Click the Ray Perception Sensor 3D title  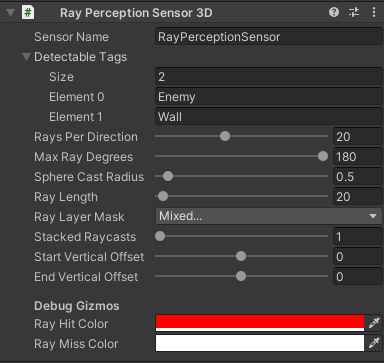(136, 13)
